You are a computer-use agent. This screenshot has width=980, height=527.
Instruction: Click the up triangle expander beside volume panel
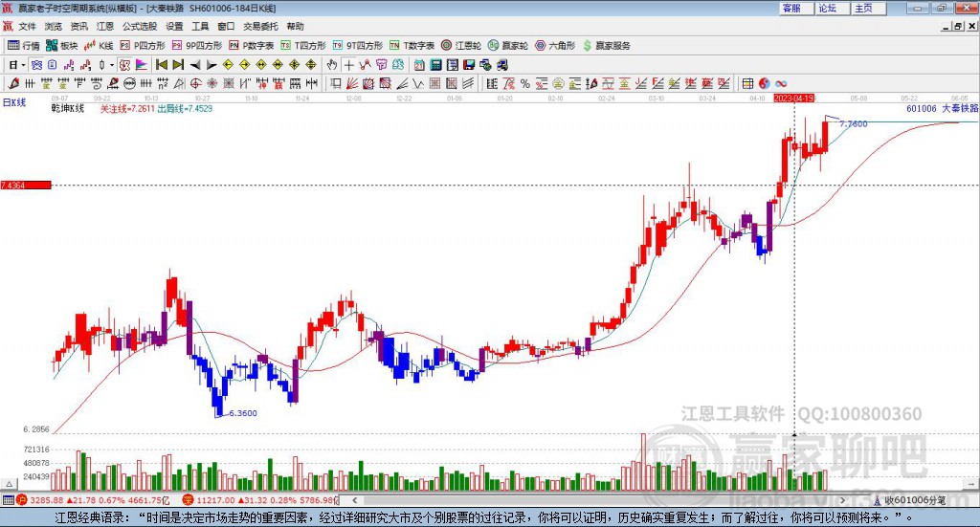(x=9, y=484)
